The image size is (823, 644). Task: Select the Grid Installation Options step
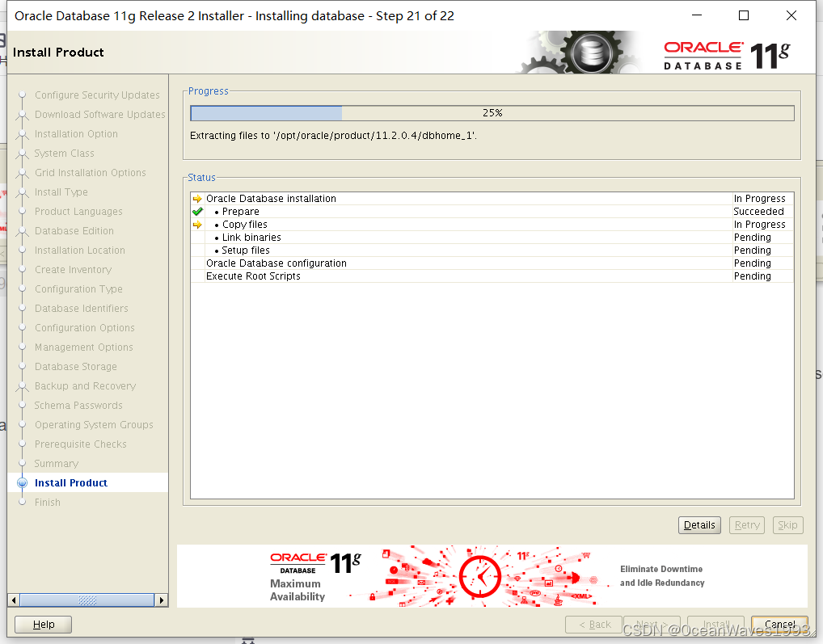point(91,173)
